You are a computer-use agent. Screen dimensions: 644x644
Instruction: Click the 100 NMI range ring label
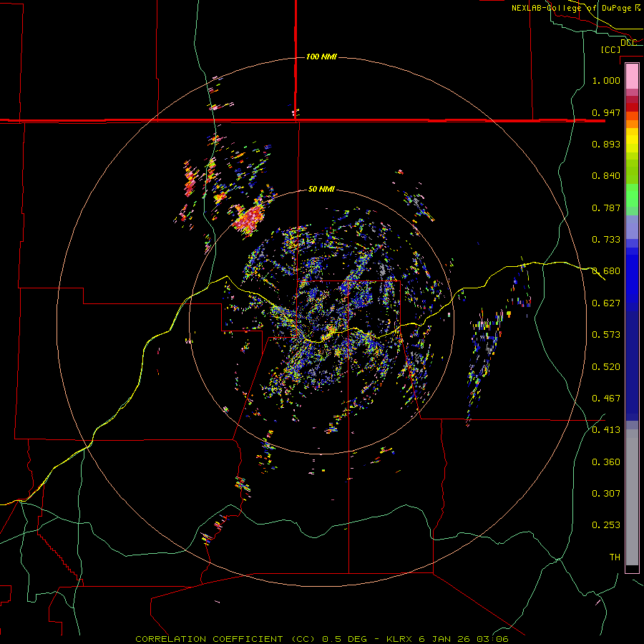321,57
